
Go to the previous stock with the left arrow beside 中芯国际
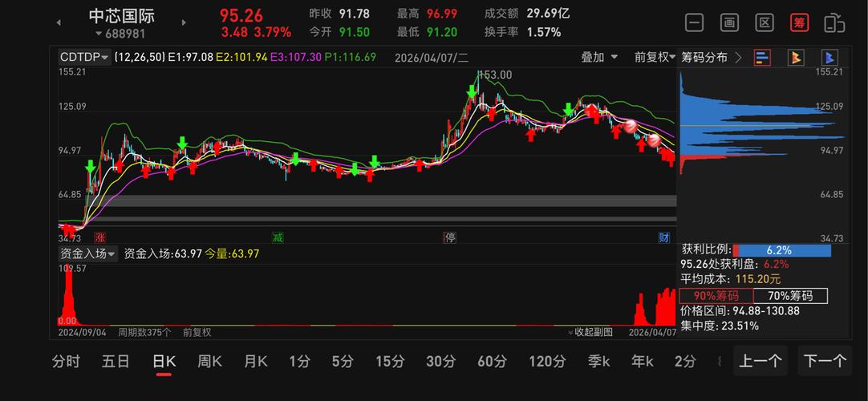(x=59, y=22)
